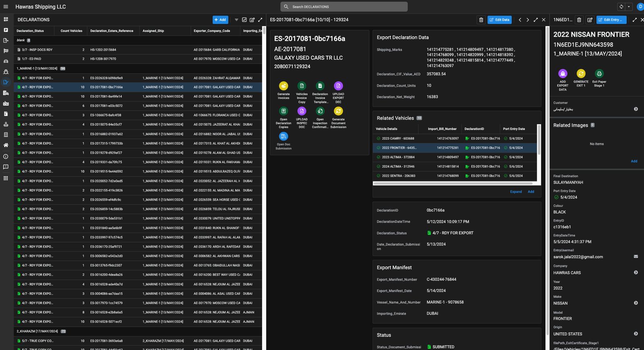The image size is (644, 350).
Task: Expand the declaration detail panel to fullscreen
Action: pyautogui.click(x=536, y=20)
